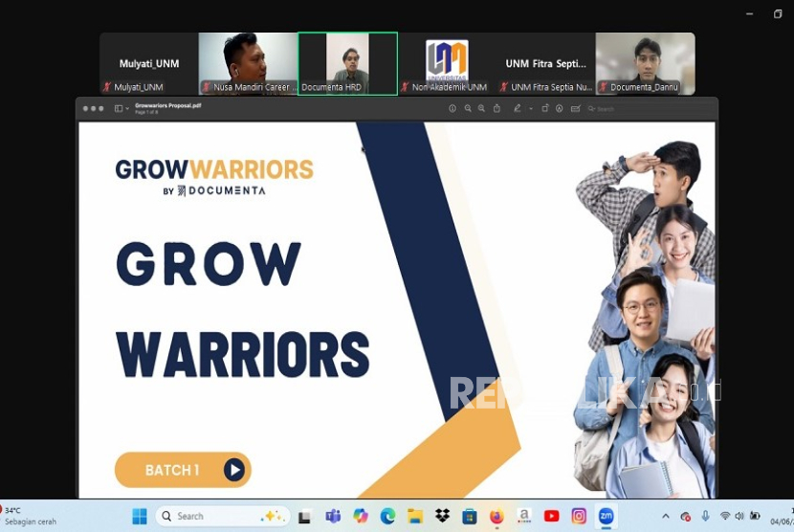Image resolution: width=794 pixels, height=532 pixels.
Task: Zoom in the PDF document
Action: (x=482, y=108)
